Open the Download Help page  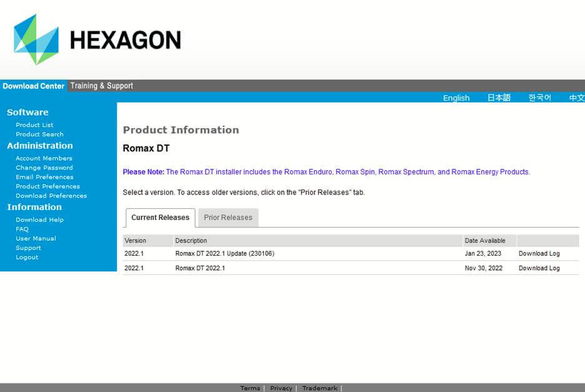point(39,219)
